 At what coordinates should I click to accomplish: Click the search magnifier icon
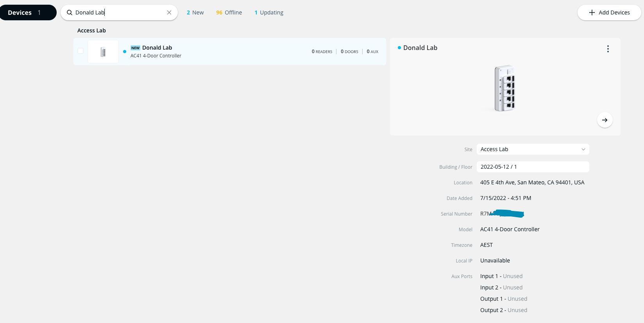pyautogui.click(x=70, y=12)
